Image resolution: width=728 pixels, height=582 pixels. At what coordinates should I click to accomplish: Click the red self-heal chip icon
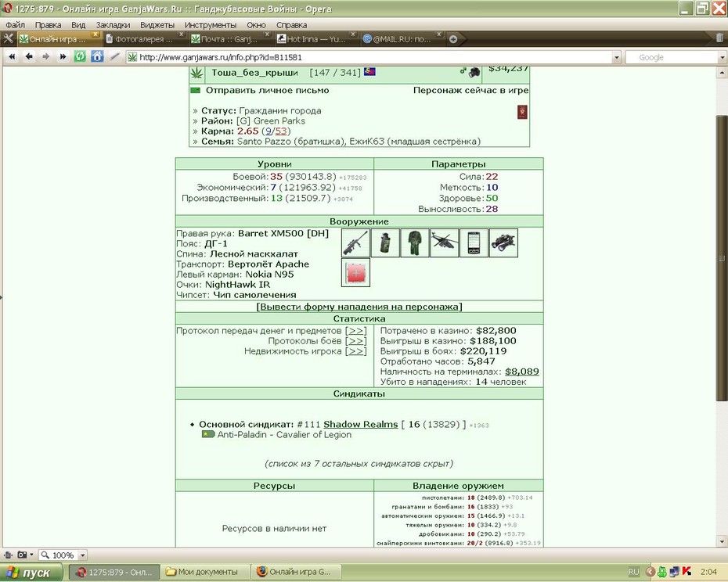355,272
